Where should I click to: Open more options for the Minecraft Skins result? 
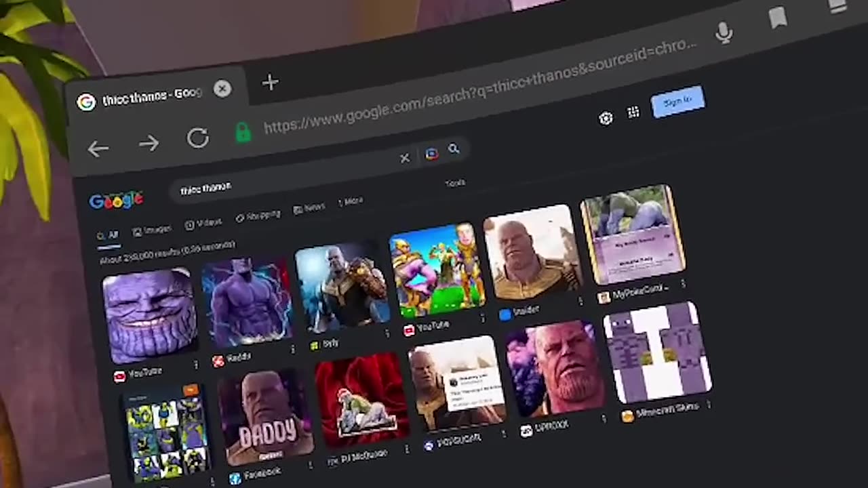click(709, 404)
